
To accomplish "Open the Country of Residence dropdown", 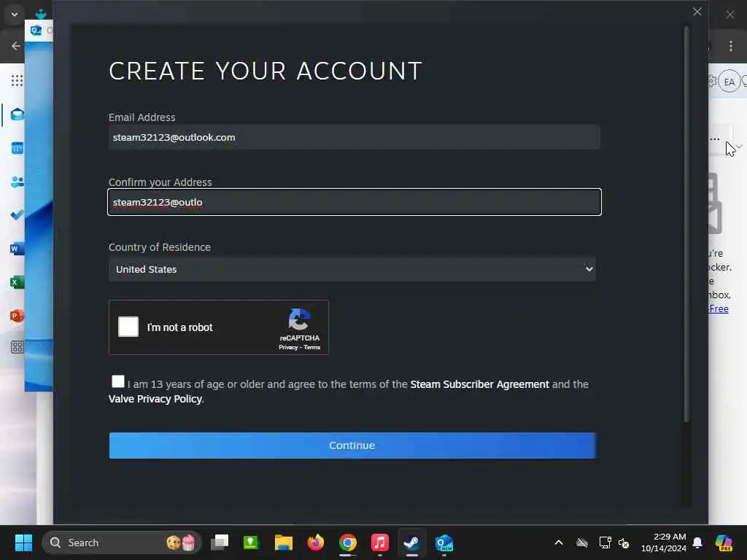I will 352,269.
